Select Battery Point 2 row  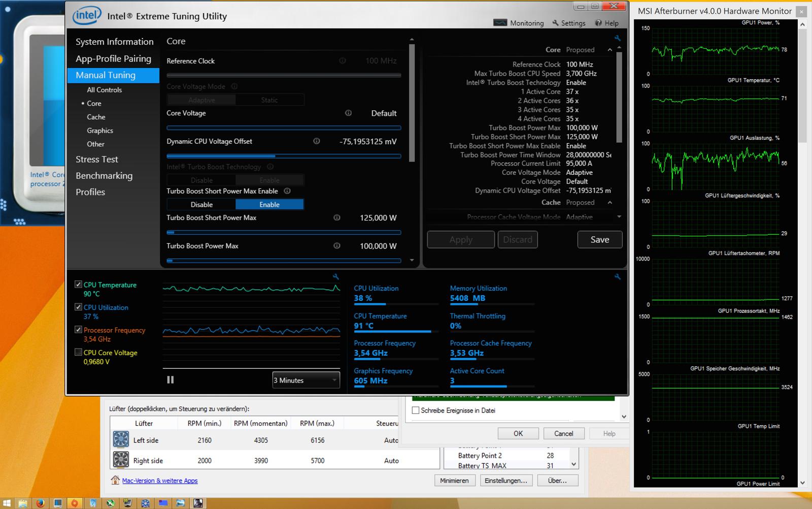point(505,456)
